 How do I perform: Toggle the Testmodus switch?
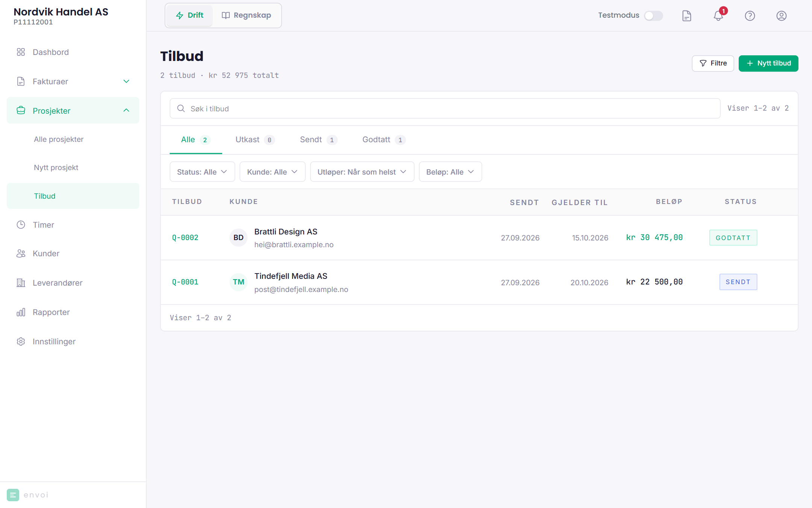(x=653, y=15)
